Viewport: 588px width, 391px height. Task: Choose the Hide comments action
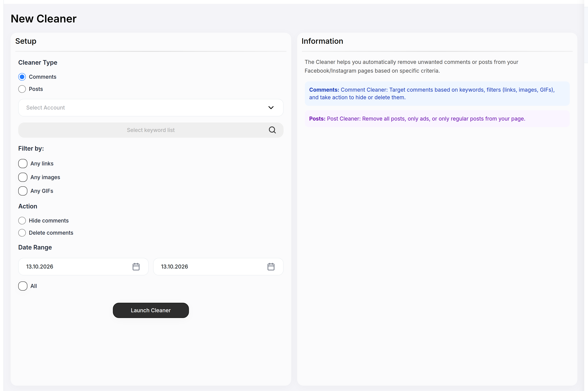click(22, 221)
